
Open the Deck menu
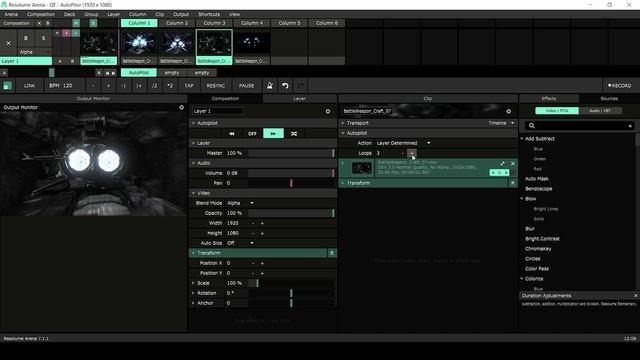[x=69, y=14]
